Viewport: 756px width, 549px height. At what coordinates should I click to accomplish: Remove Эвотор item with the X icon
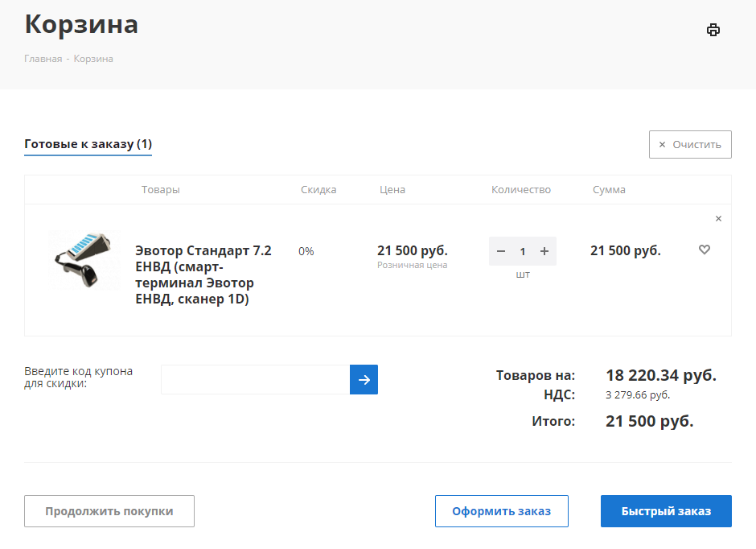[x=718, y=218]
